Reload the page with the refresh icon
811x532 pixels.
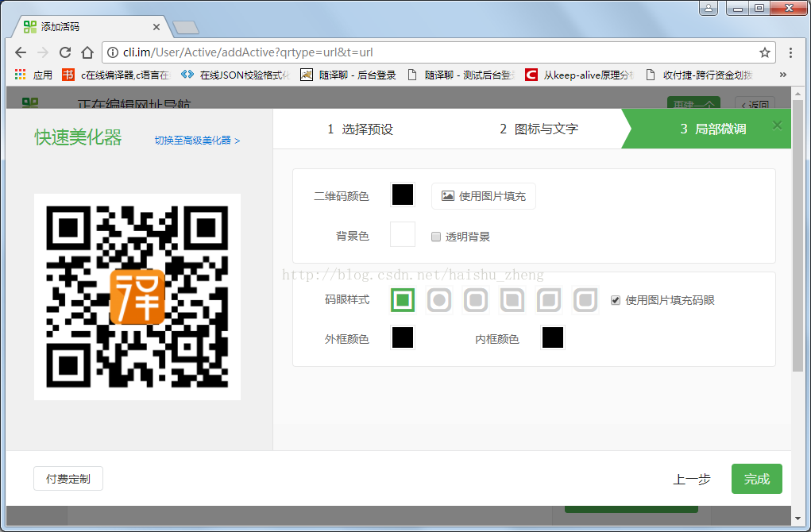pyautogui.click(x=65, y=52)
